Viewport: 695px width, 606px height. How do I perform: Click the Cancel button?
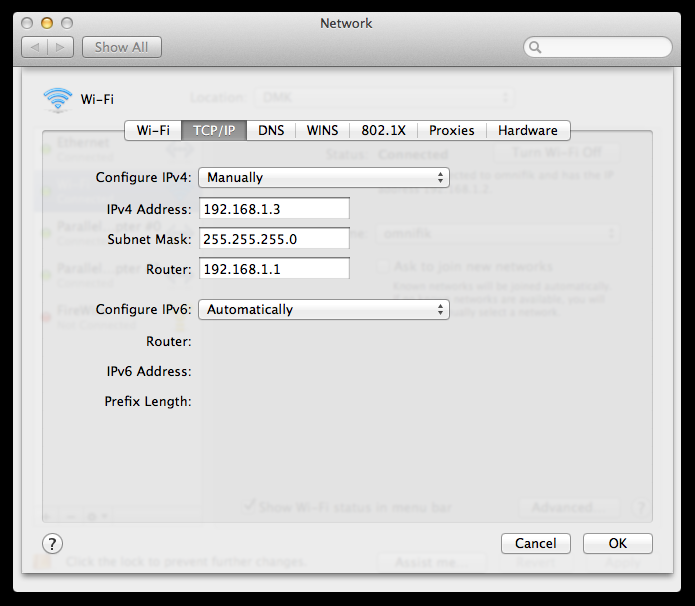(x=535, y=543)
